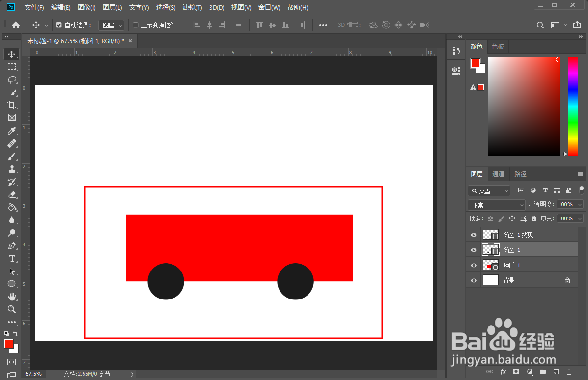Expand the toolbox to two columns
Screen dimensions: 588x380
pyautogui.click(x=6, y=37)
